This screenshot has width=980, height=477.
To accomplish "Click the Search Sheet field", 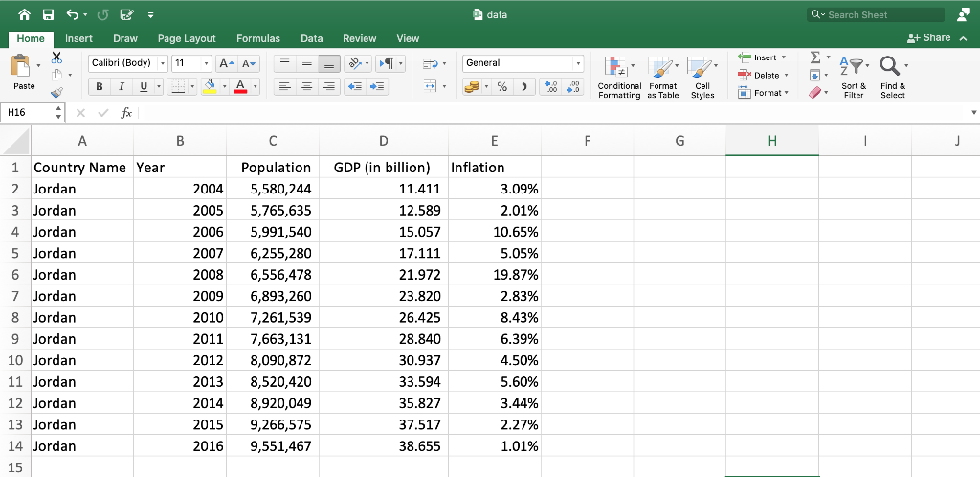I will tap(876, 14).
